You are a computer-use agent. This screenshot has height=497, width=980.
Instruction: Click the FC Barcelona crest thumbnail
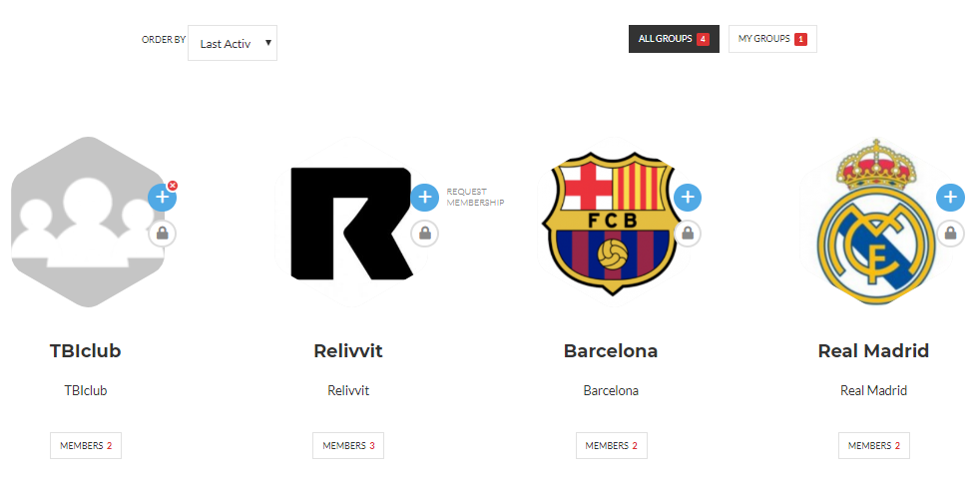pos(613,223)
